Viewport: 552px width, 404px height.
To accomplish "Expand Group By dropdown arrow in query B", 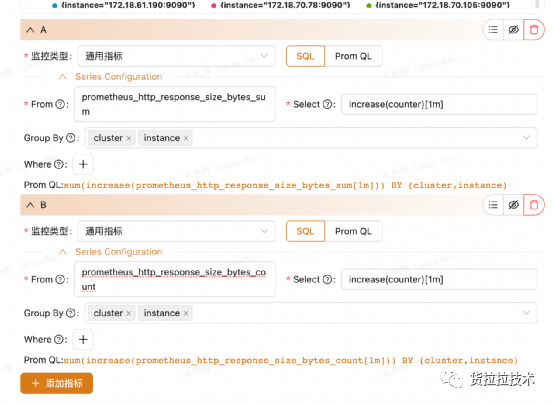I will [526, 313].
